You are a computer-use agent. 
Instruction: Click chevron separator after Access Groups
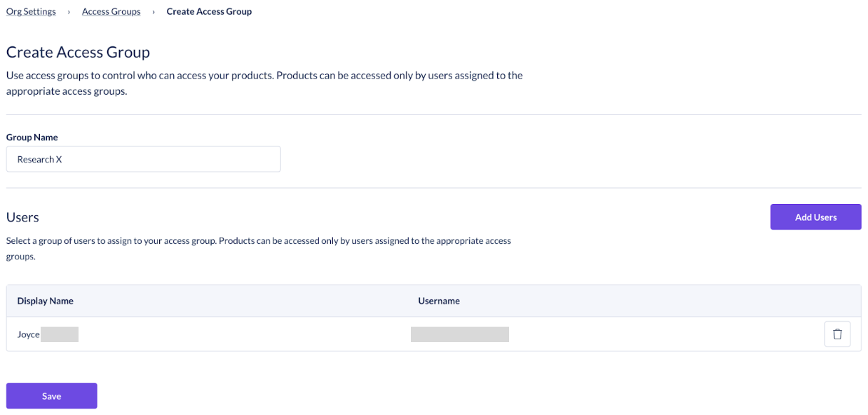tap(154, 12)
